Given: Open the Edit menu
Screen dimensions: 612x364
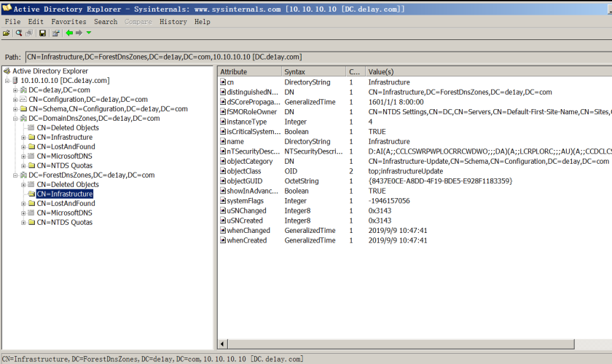Looking at the screenshot, I should point(36,22).
